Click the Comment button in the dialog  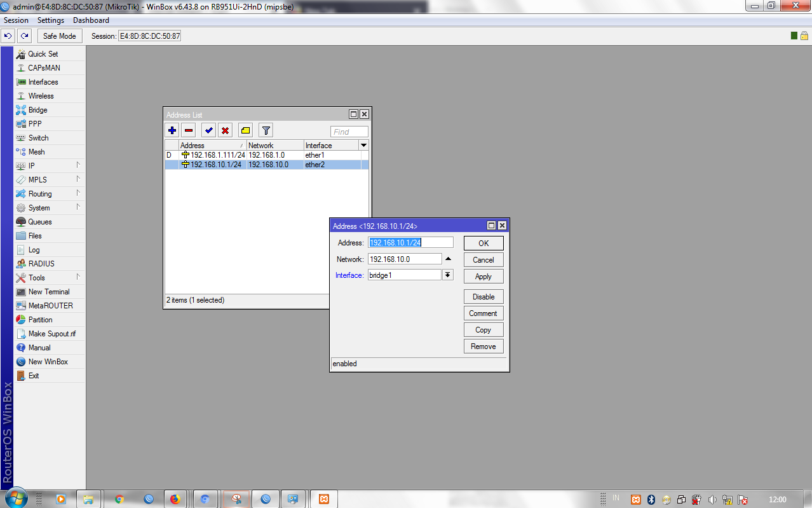484,313
